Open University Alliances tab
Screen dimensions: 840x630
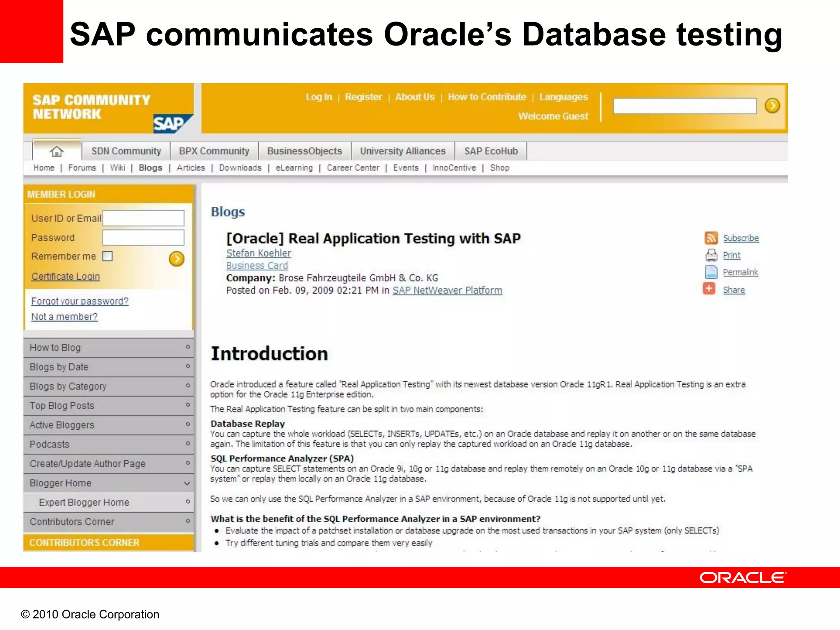point(403,151)
